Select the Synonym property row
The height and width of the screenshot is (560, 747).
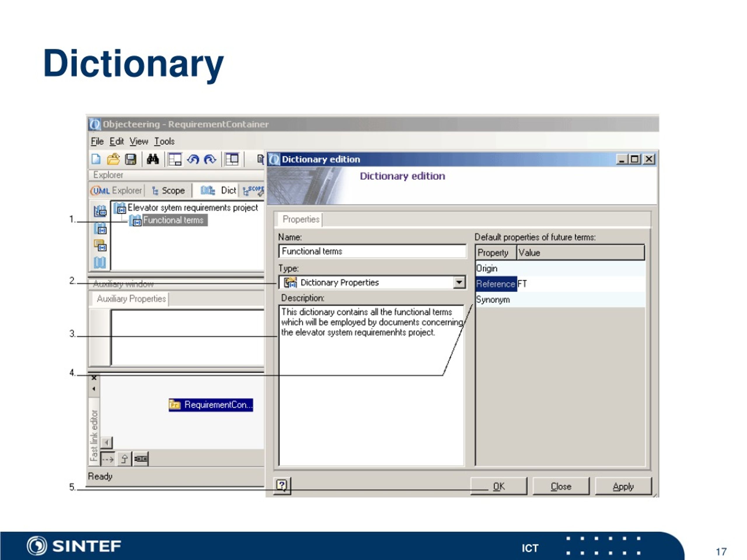[560, 300]
